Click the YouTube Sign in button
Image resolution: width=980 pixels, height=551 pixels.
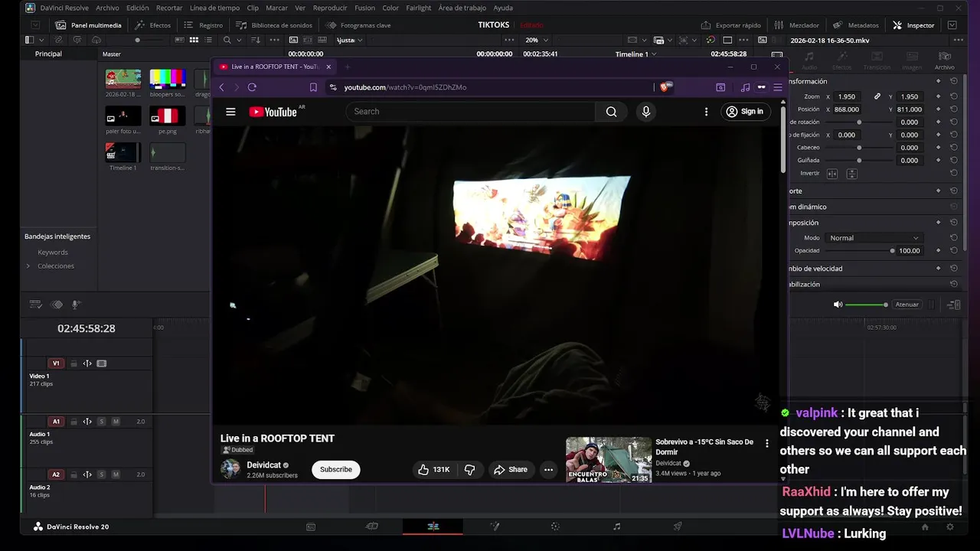[744, 112]
